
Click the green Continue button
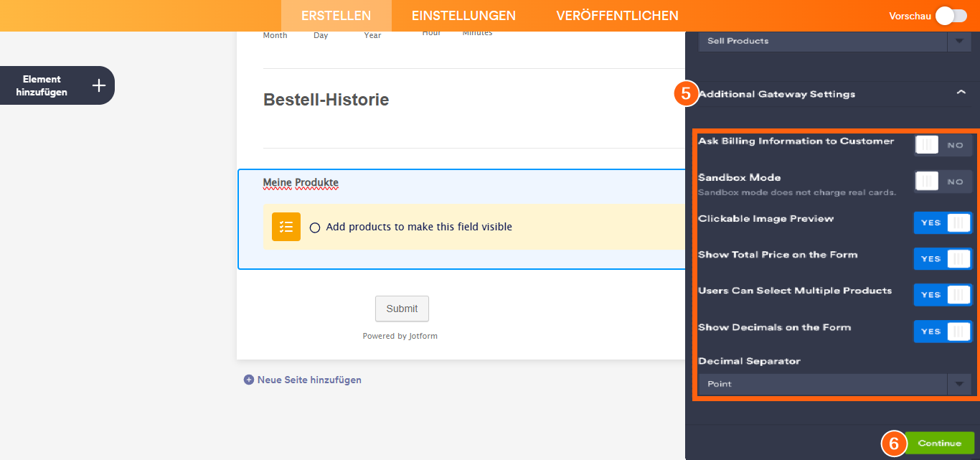coord(939,443)
